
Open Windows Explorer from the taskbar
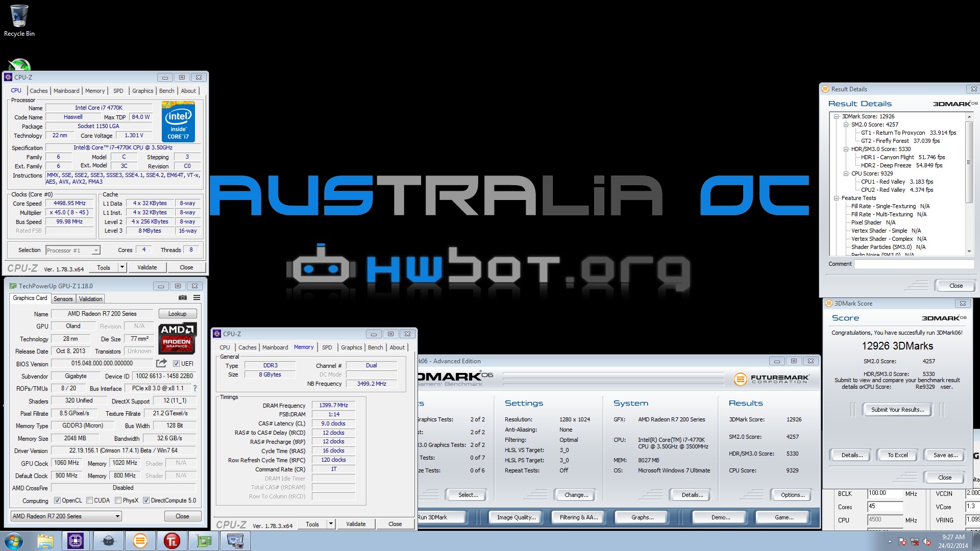[x=45, y=541]
